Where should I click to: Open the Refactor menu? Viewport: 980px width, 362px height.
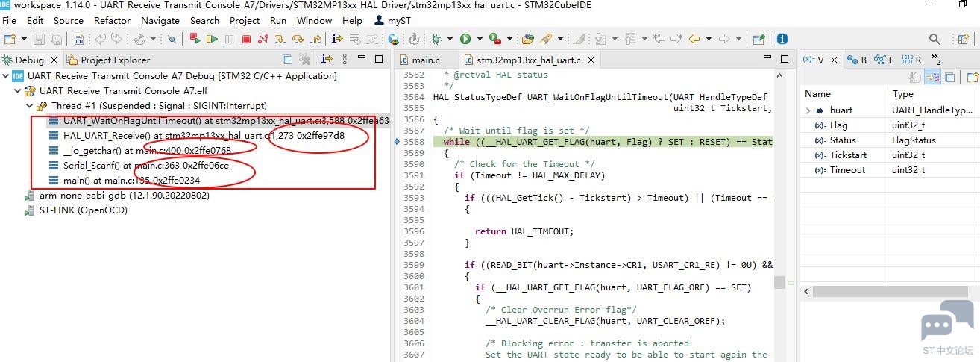tap(112, 20)
